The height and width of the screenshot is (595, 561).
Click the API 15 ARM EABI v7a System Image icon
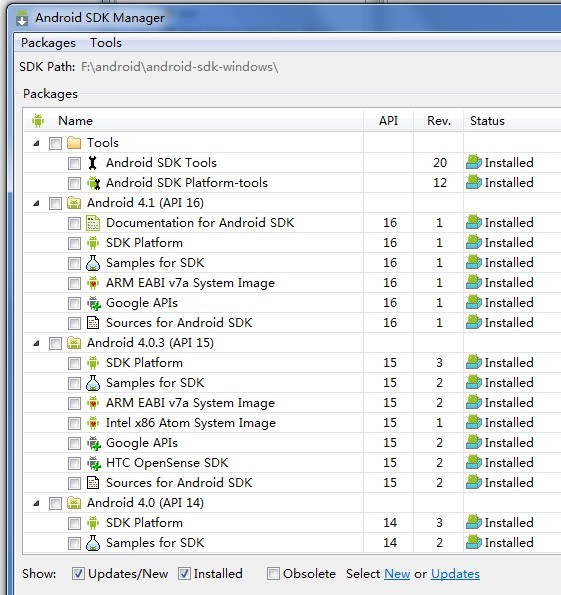click(93, 403)
